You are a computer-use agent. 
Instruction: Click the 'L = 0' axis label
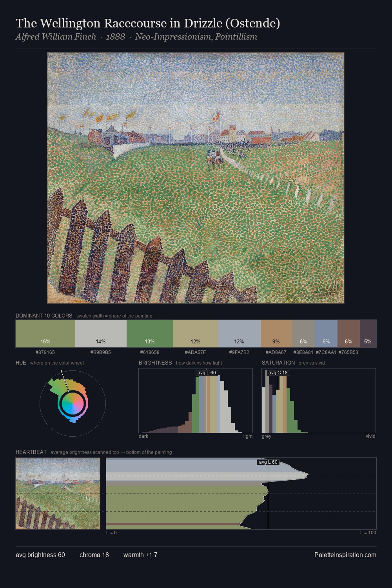click(111, 533)
